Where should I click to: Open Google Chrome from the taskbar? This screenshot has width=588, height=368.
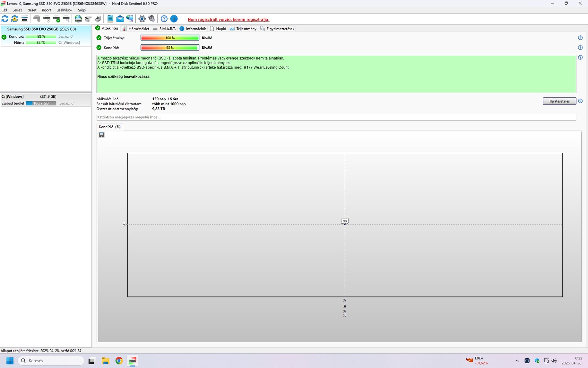click(x=119, y=361)
